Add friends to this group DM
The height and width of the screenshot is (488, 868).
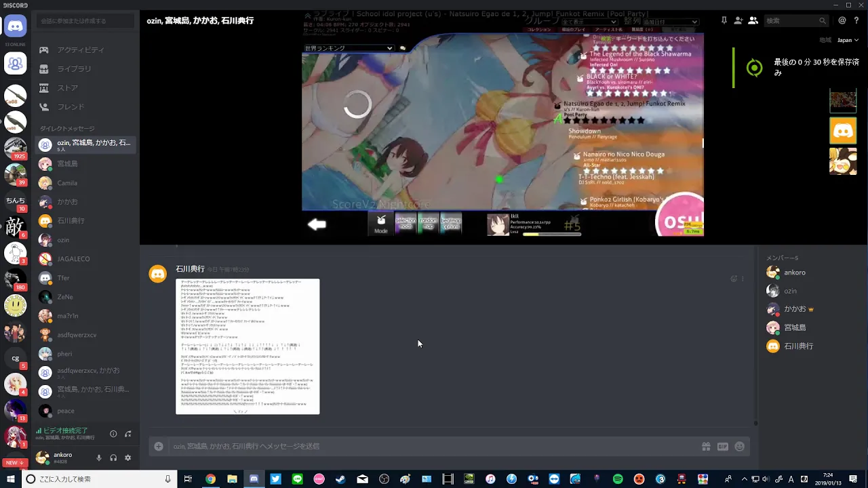(738, 21)
